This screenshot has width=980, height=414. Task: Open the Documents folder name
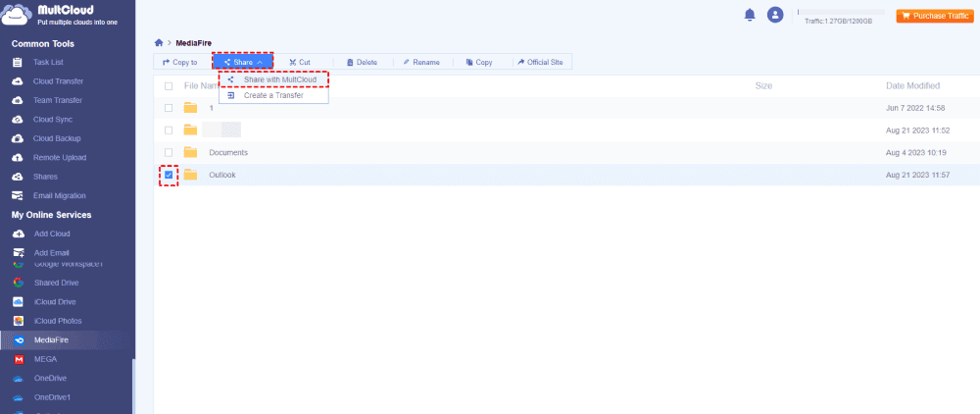228,153
